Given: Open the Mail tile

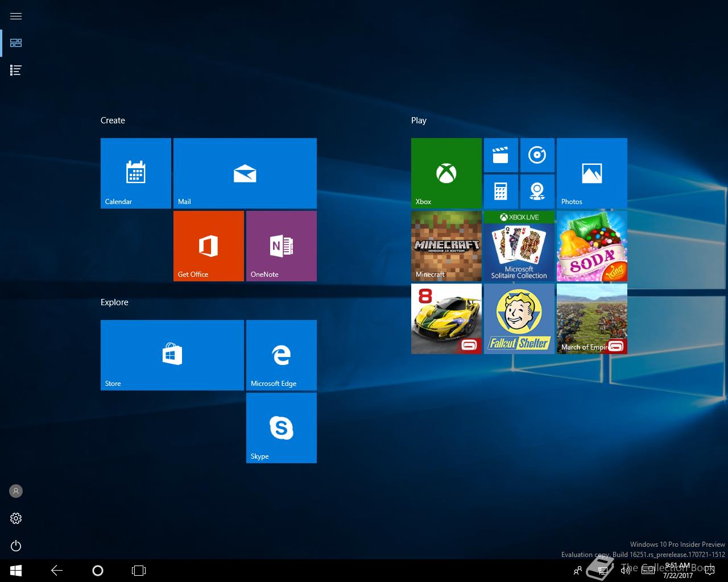Looking at the screenshot, I should pyautogui.click(x=245, y=173).
